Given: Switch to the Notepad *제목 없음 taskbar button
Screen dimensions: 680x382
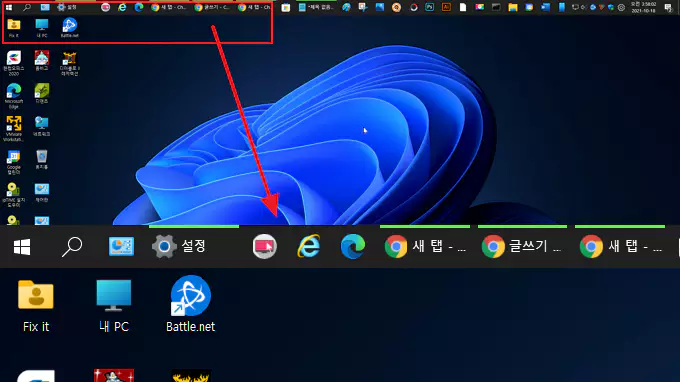Looking at the screenshot, I should pyautogui.click(x=316, y=7).
